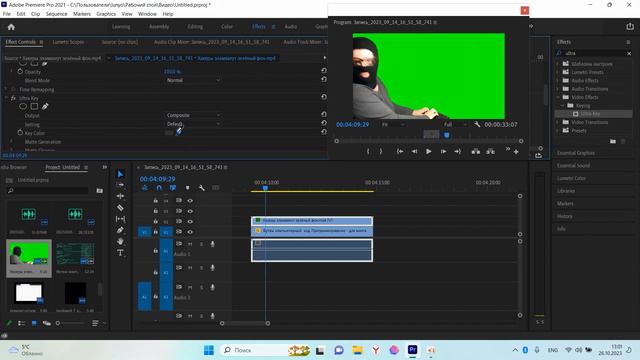Viewport: 640px width, 360px height.
Task: Open Output Composite dropdown
Action: [x=193, y=115]
